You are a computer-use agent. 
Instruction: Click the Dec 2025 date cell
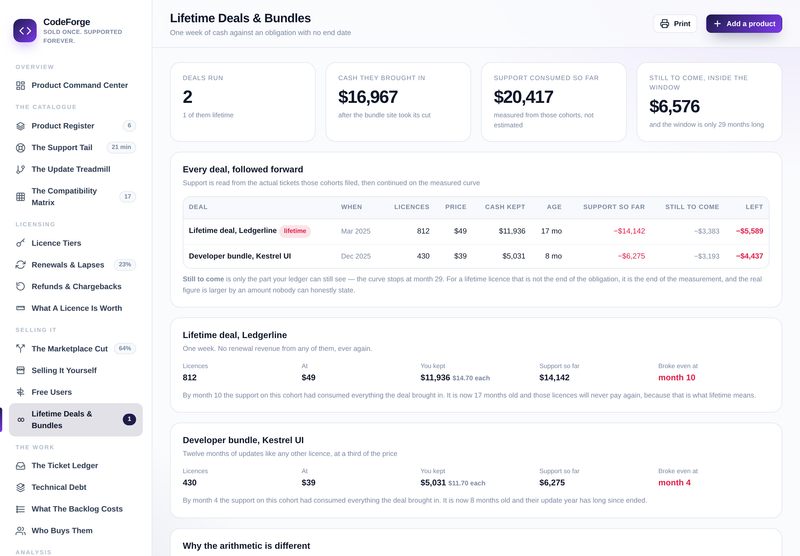pos(356,256)
